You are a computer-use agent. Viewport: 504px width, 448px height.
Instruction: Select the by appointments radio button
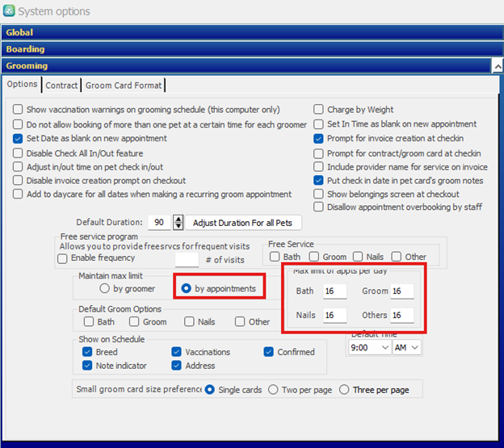186,288
